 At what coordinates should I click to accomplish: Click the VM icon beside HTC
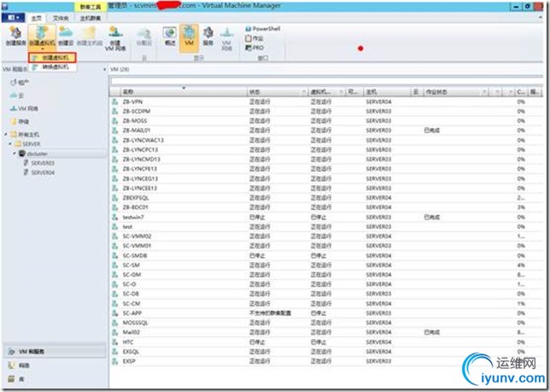pos(114,342)
